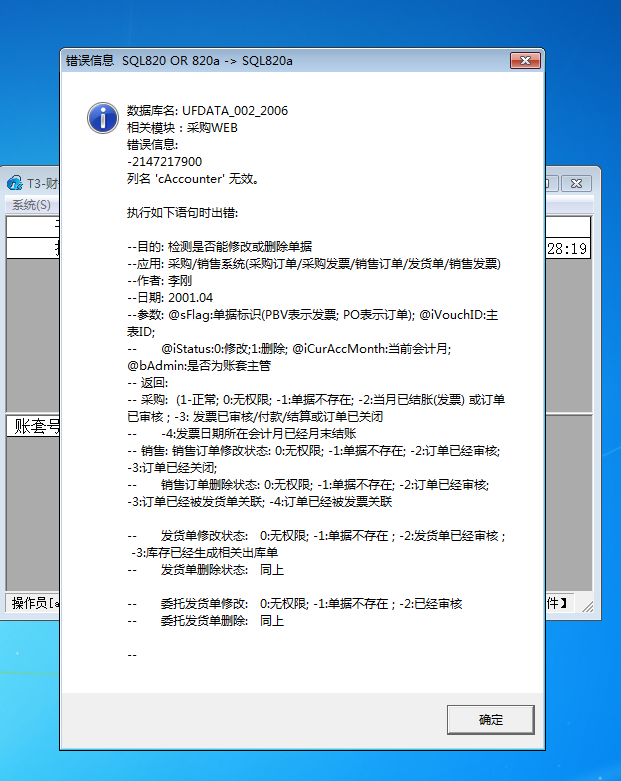Click the blue information icon in dialog
This screenshot has width=621, height=781.
click(103, 119)
